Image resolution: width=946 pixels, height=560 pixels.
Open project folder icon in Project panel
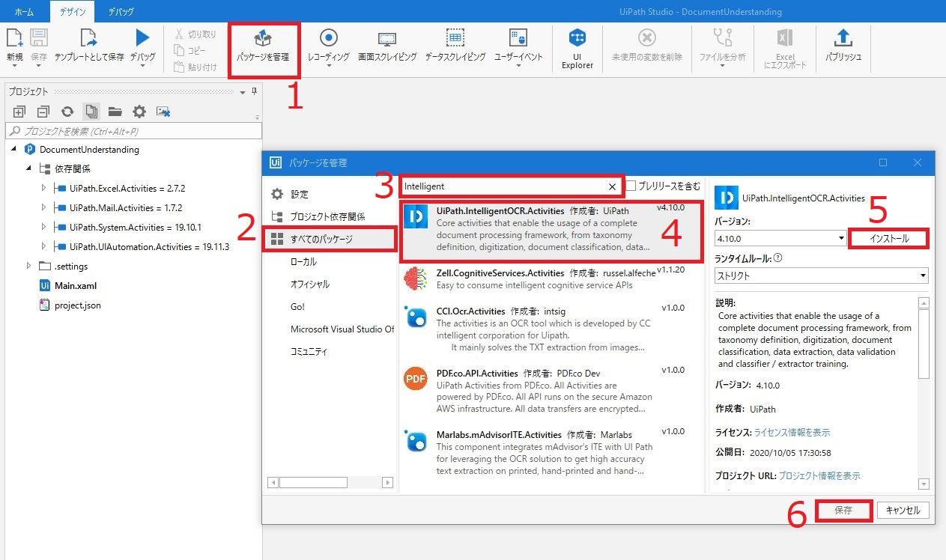tap(115, 112)
